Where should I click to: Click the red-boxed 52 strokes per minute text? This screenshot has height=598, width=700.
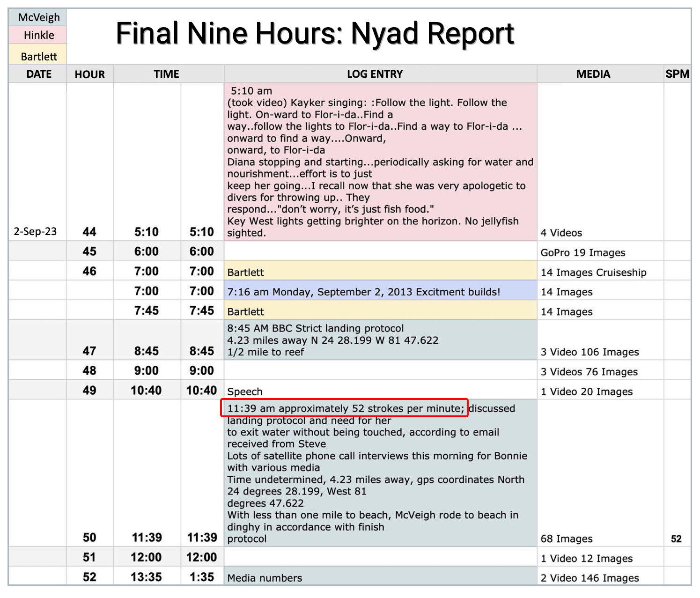(x=345, y=408)
